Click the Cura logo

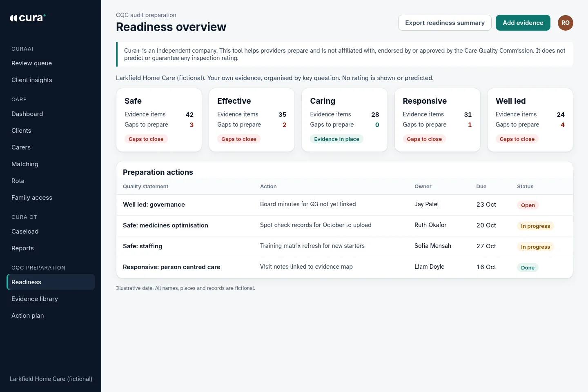[28, 18]
